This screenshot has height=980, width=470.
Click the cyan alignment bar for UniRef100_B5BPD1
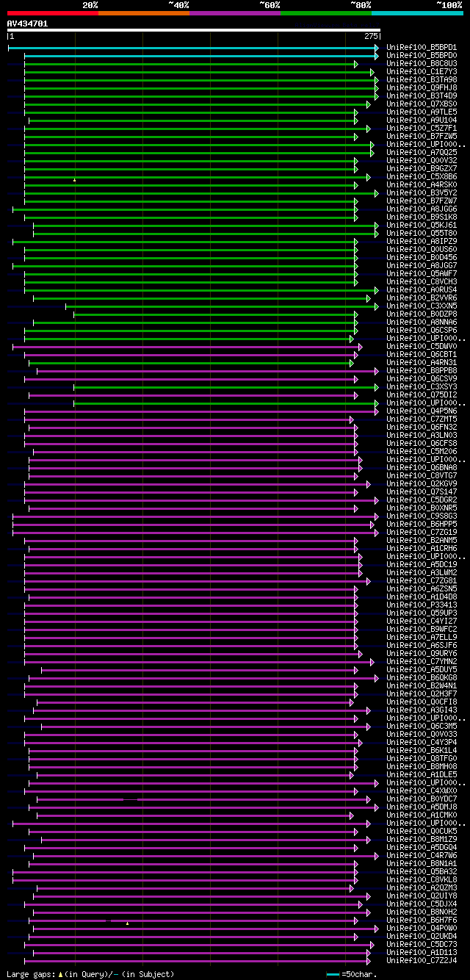(193, 48)
